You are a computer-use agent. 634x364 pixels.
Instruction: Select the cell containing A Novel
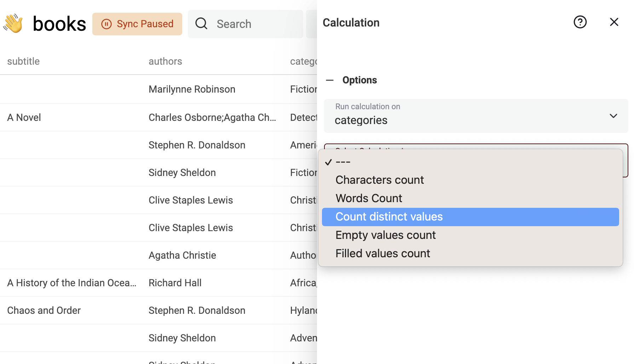point(24,117)
